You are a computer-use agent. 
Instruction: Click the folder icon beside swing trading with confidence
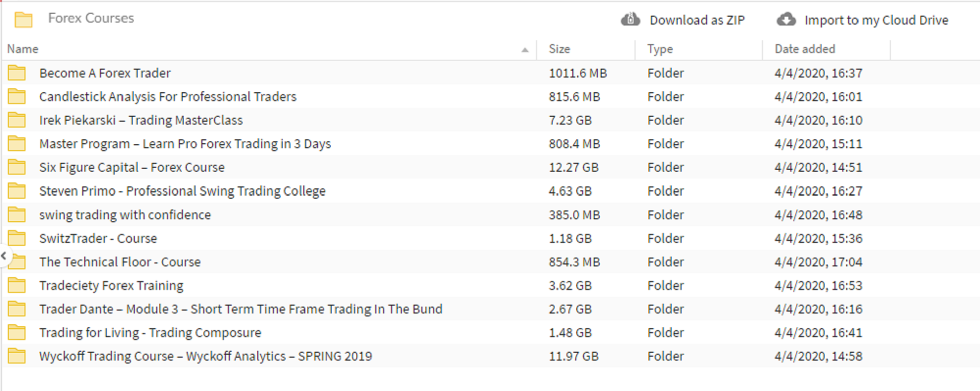[17, 214]
